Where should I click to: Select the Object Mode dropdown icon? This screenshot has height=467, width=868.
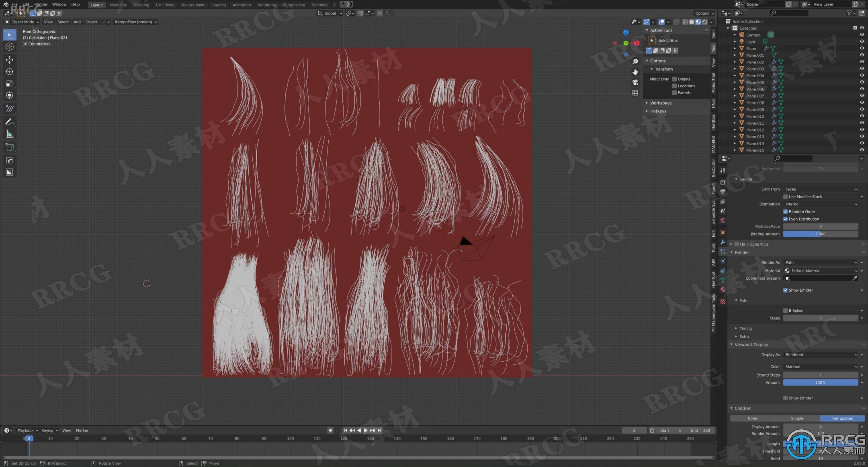point(35,22)
